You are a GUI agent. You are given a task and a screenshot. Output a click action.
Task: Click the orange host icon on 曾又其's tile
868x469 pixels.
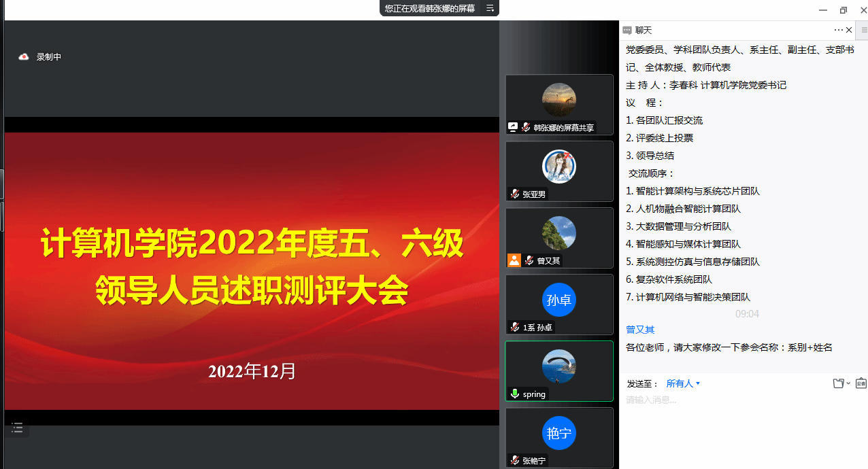(x=514, y=260)
